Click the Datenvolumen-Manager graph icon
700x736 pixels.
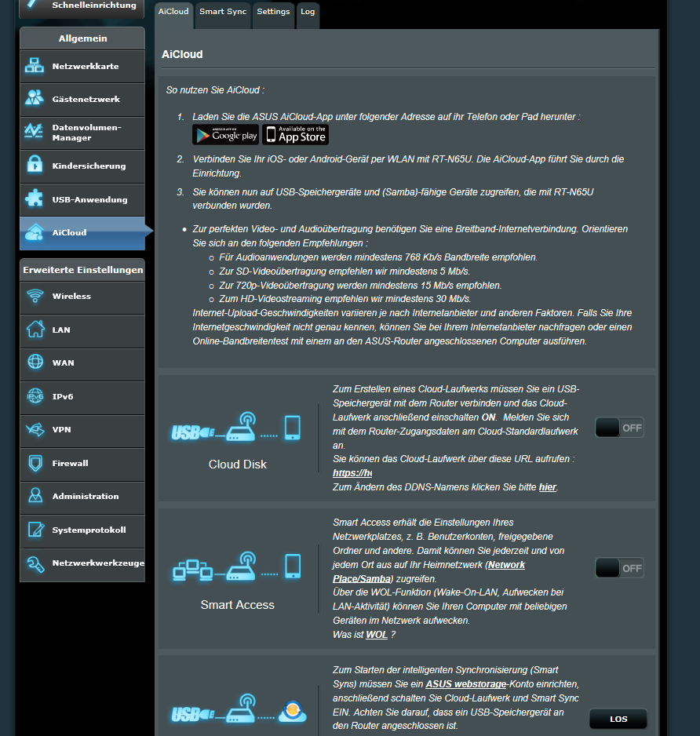35,132
